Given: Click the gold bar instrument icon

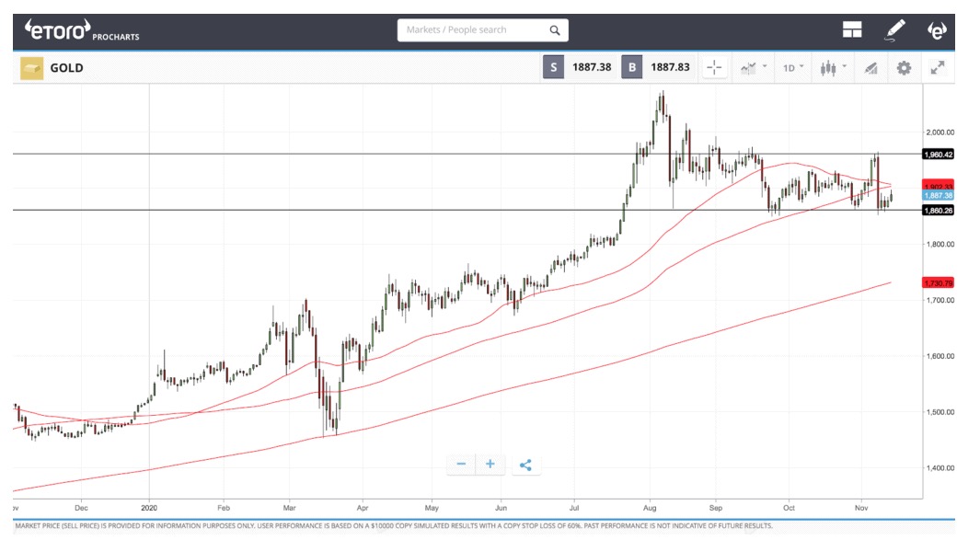Looking at the screenshot, I should 31,68.
